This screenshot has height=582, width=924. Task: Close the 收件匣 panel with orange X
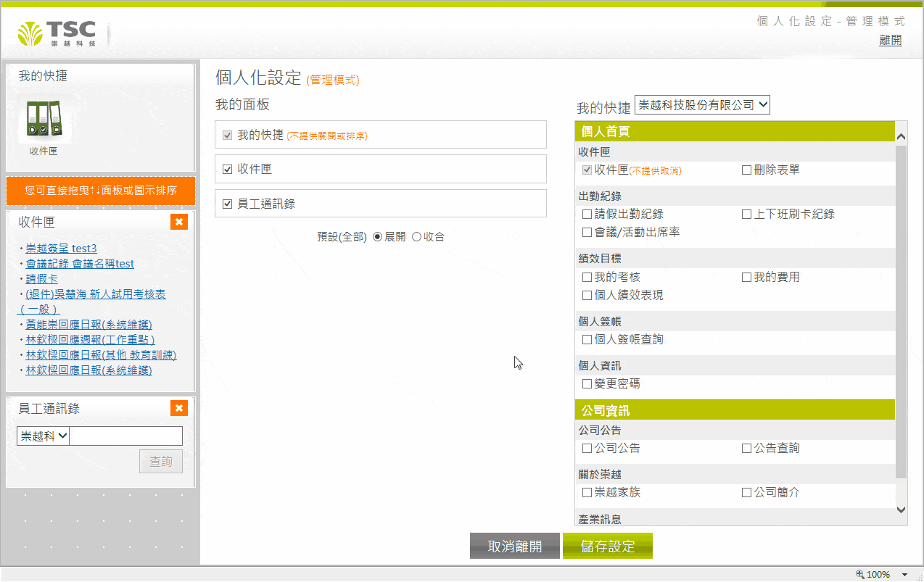point(179,222)
